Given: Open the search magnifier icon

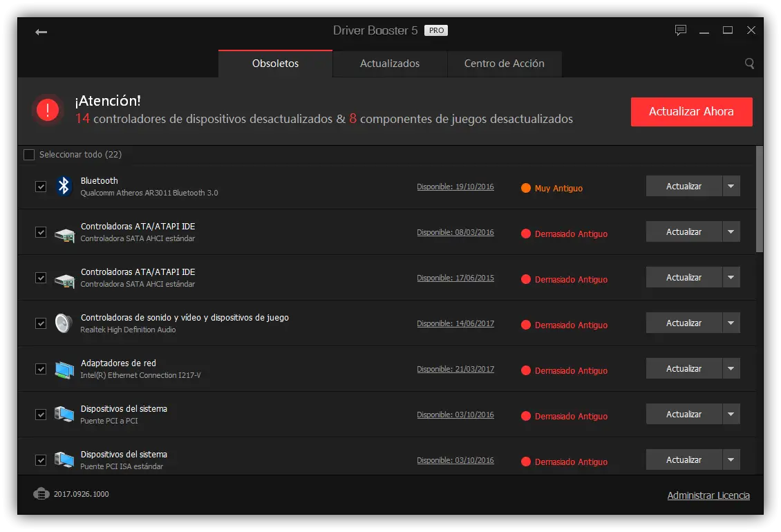Looking at the screenshot, I should tap(749, 64).
